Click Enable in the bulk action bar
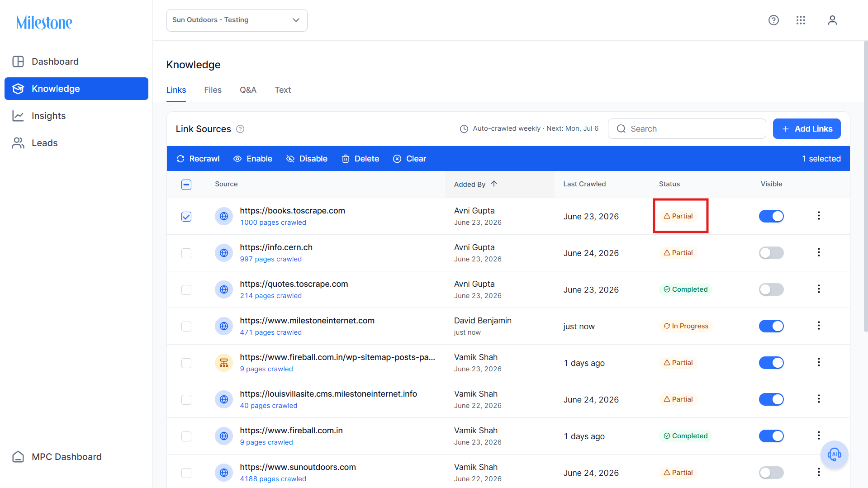868x488 pixels. 253,159
